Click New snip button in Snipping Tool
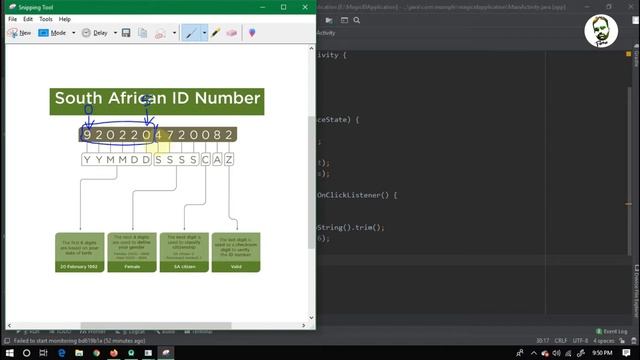 pyautogui.click(x=19, y=33)
